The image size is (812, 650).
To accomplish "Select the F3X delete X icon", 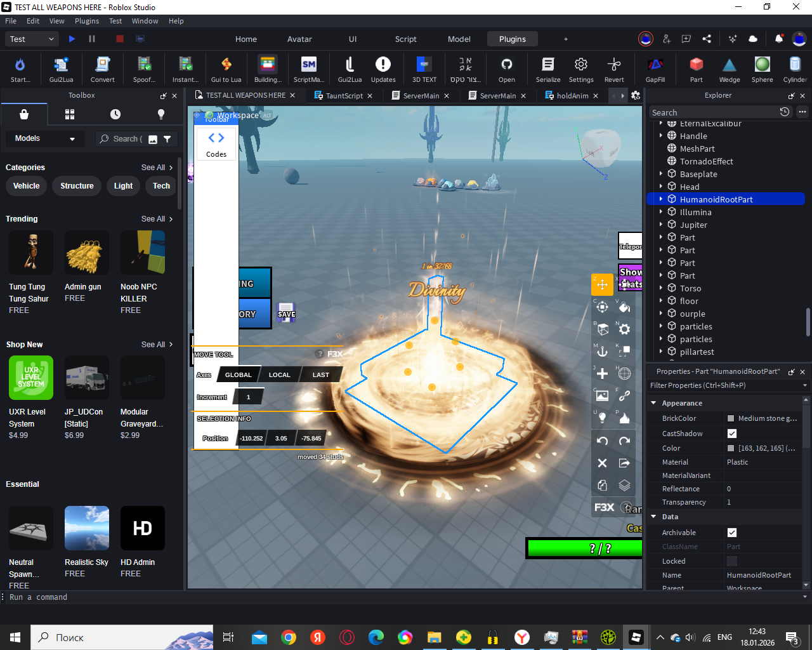I will pyautogui.click(x=602, y=463).
